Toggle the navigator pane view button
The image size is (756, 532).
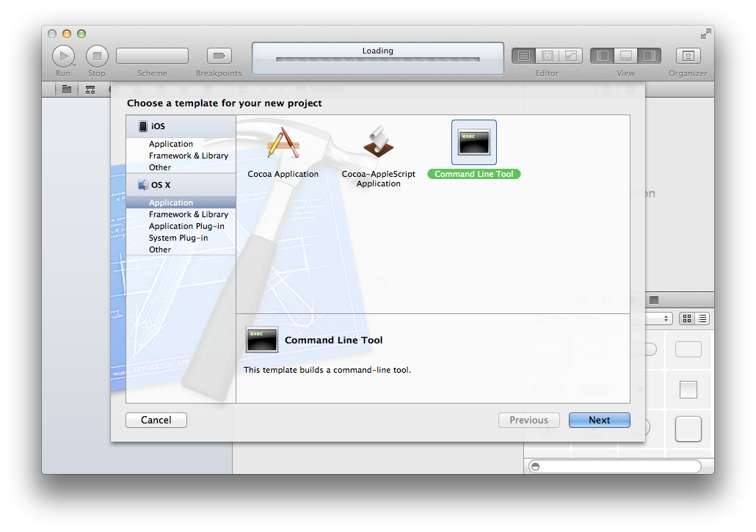pyautogui.click(x=602, y=56)
